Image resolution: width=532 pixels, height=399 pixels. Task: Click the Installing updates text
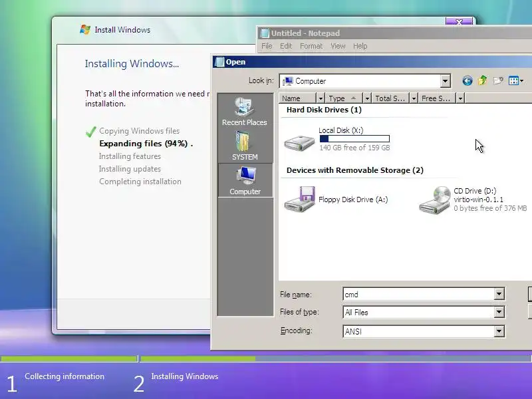(x=130, y=169)
